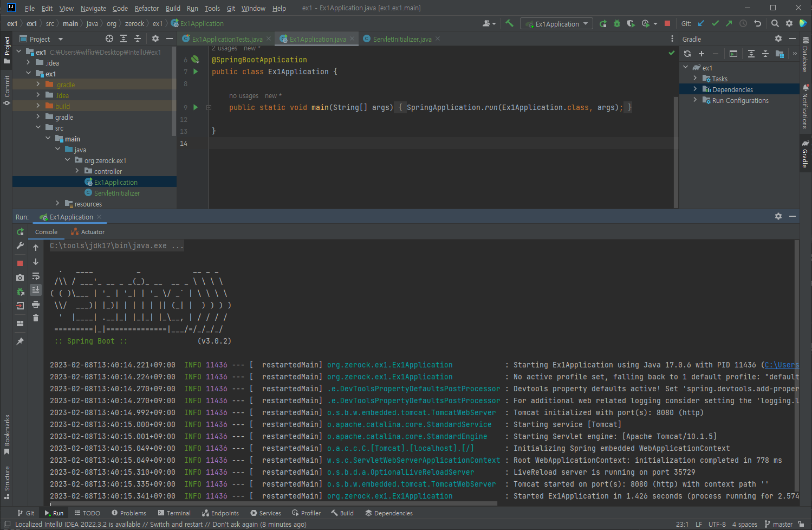The image size is (812, 530).
Task: Toggle soft-wrap in the console
Action: click(36, 276)
